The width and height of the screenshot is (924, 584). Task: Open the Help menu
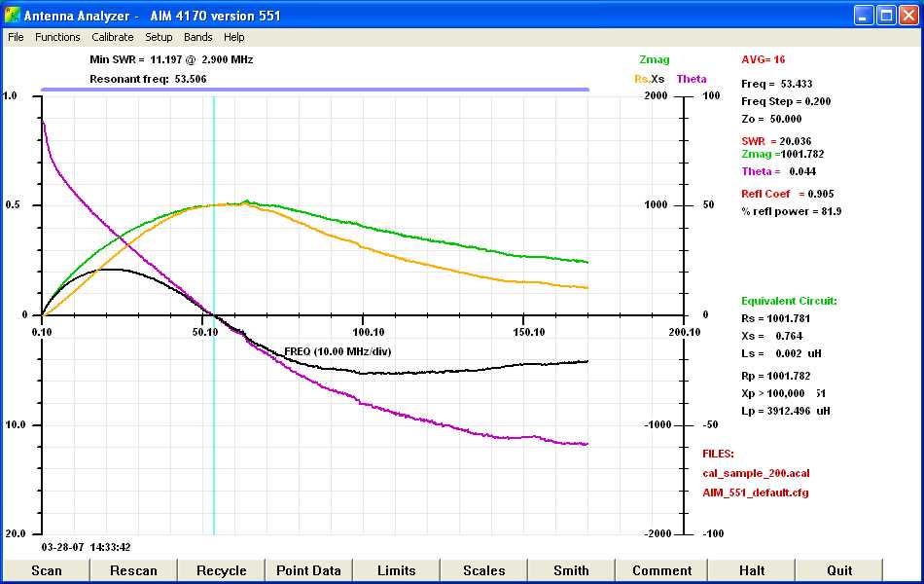point(234,37)
